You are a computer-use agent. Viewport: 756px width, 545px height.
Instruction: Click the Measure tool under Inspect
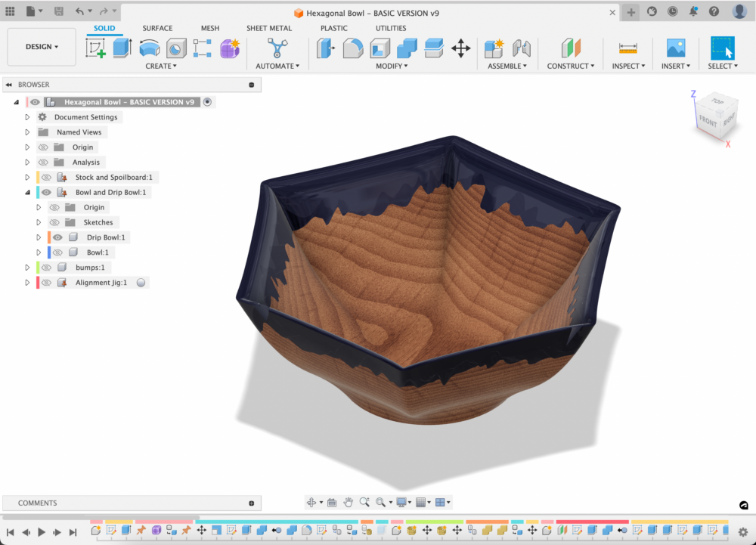628,48
